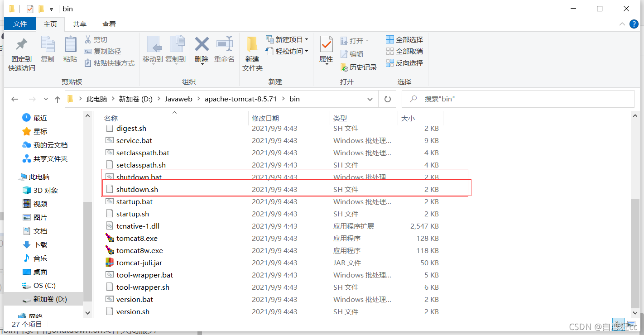The height and width of the screenshot is (335, 644).
Task: Click 新加卷 (D:) in breadcrumb
Action: point(136,99)
